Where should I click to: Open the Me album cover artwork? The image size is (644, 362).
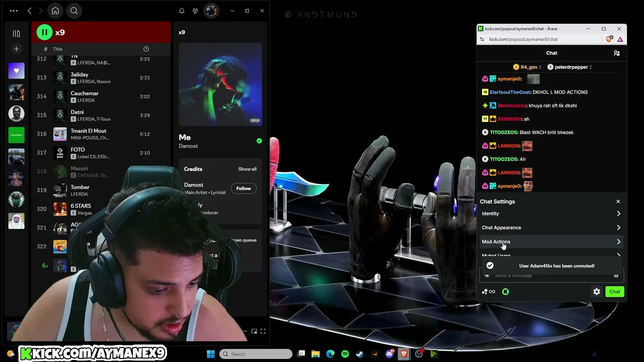(220, 84)
